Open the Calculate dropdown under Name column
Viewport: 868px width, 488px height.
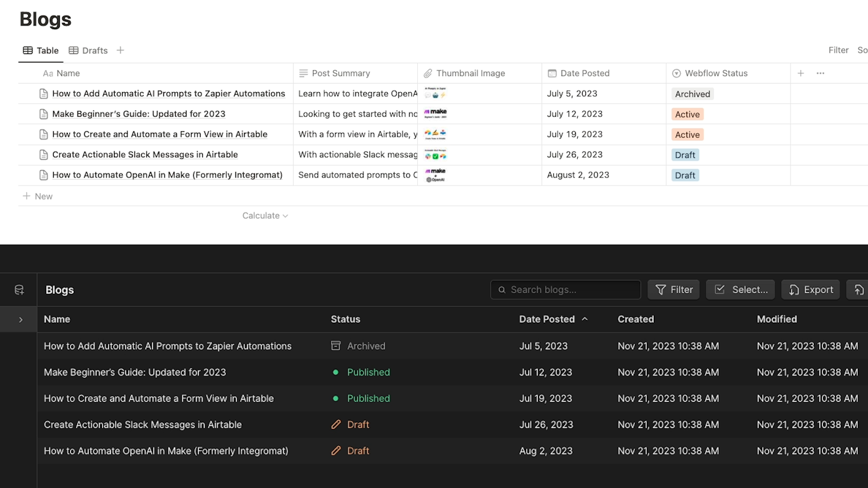[265, 216]
